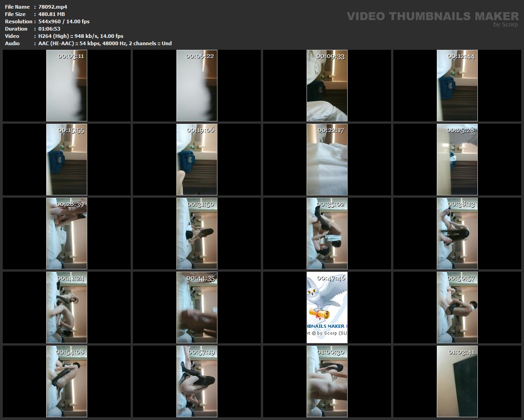This screenshot has width=524, height=420.
Task: Click the frame at 00:15:55
Action: point(67,160)
